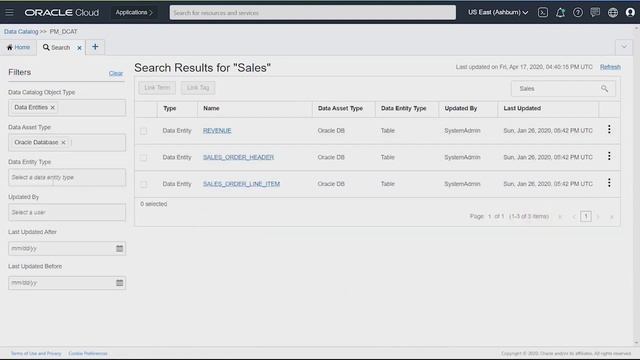This screenshot has width=640, height=360.
Task: Open actions menu for SALES_ORDER_HEADER row
Action: tap(609, 156)
